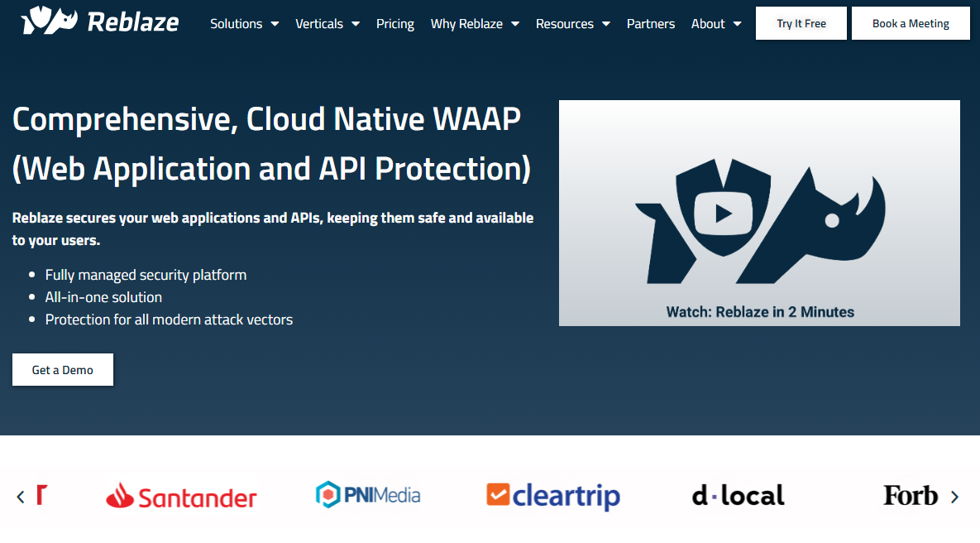980x543 pixels.
Task: Click the Forbes logo in carousel
Action: (910, 496)
